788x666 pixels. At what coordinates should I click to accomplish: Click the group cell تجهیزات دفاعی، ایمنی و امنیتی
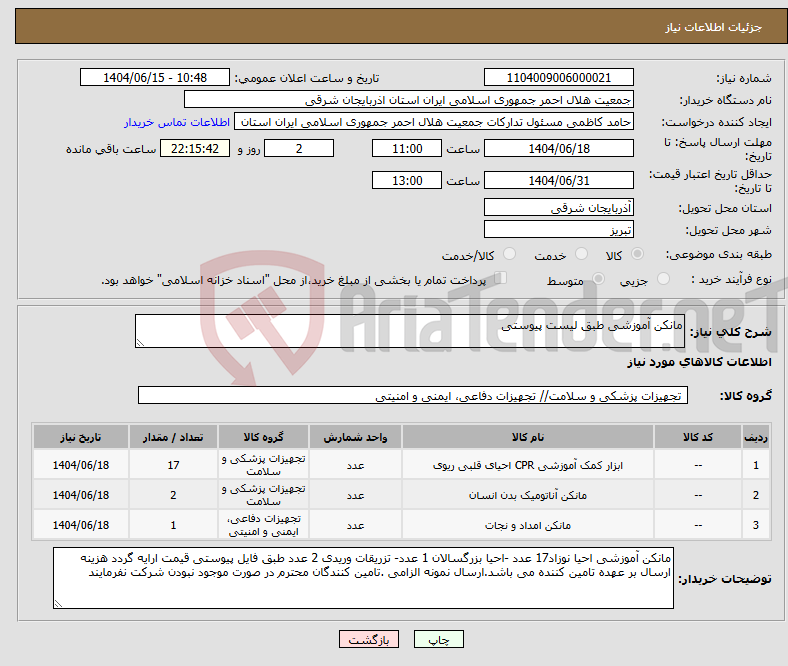click(x=263, y=525)
